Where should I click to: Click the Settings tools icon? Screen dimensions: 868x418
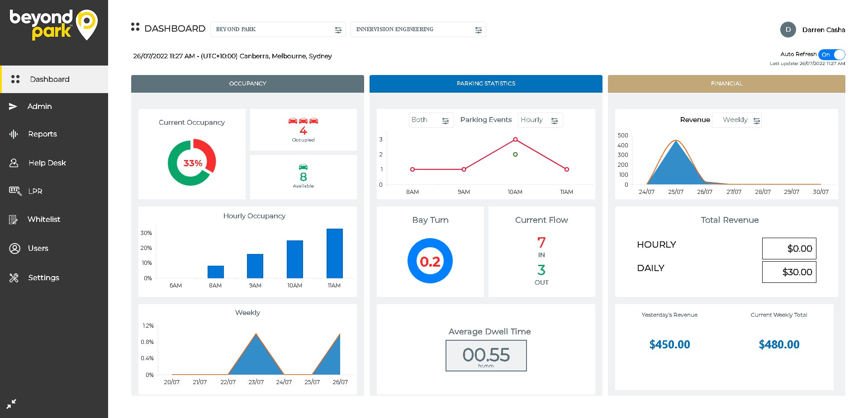coord(14,277)
